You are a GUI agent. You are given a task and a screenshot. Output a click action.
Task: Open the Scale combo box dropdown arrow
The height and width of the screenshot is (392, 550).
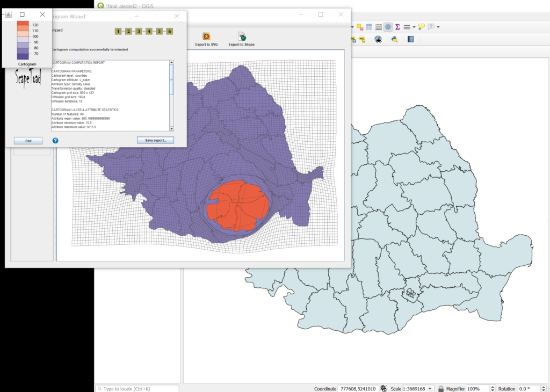click(x=430, y=388)
